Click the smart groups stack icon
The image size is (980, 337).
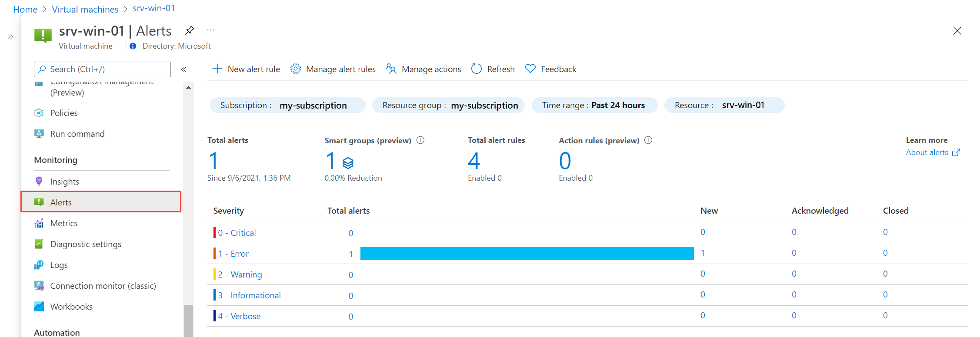(x=348, y=163)
